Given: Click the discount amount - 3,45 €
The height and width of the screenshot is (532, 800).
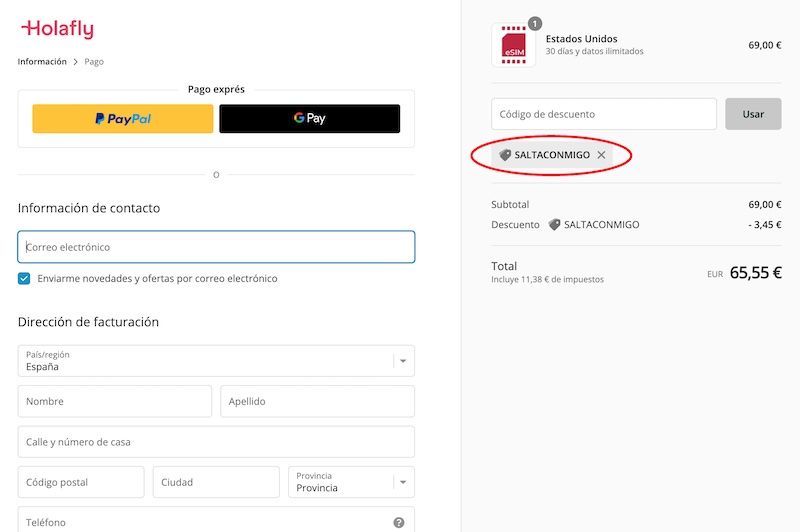Looking at the screenshot, I should click(x=764, y=224).
